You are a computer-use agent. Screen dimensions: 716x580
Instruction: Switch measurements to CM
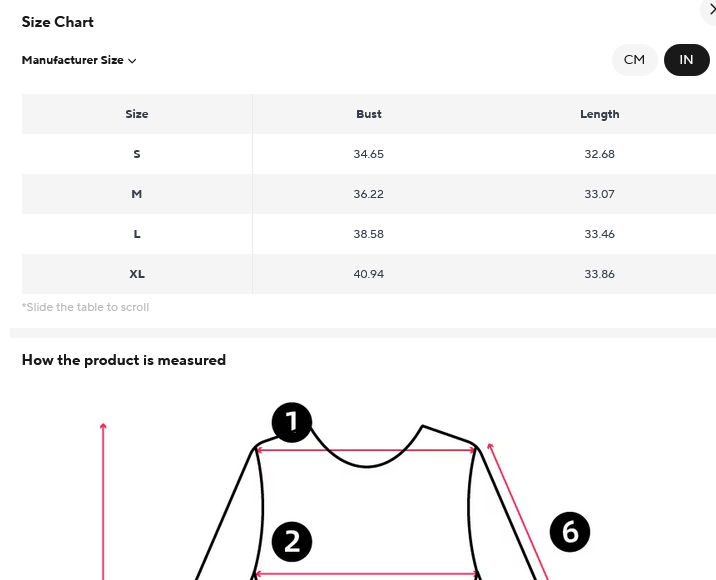coord(634,60)
